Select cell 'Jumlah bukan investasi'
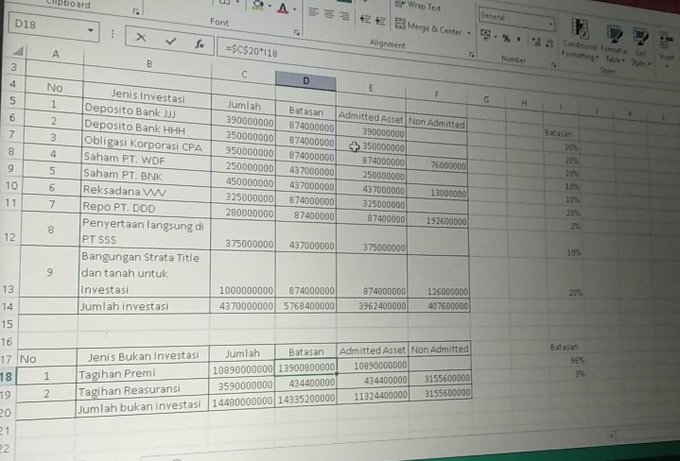This screenshot has height=461, width=680. [141, 407]
